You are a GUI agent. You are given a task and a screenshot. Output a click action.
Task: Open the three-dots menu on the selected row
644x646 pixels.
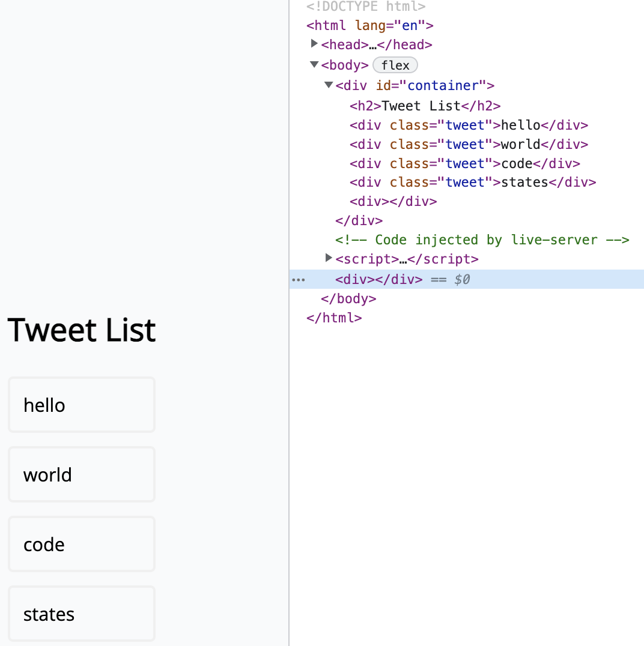tap(298, 280)
